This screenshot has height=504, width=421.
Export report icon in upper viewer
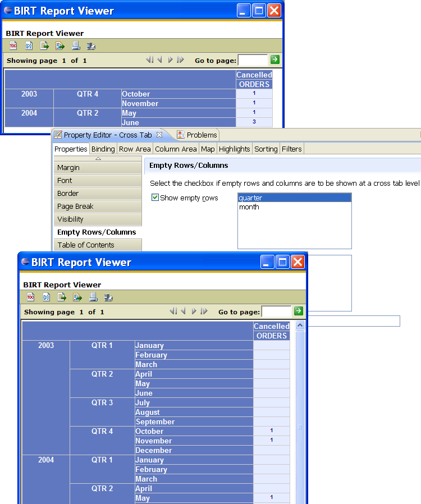click(60, 45)
